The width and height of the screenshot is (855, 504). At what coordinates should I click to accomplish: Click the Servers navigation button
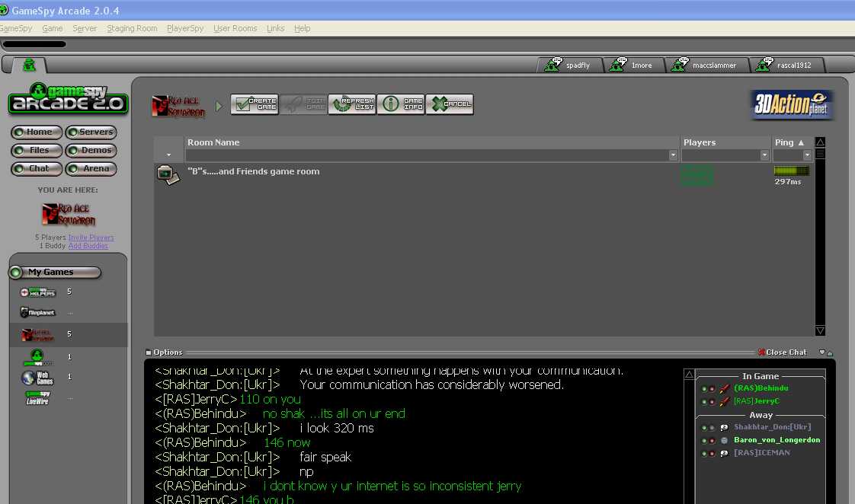[x=91, y=132]
